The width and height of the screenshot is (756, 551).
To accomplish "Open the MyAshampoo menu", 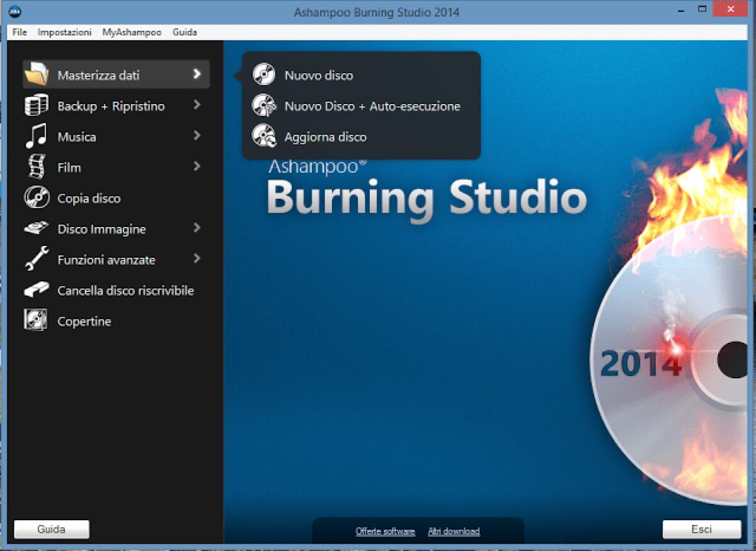I will click(131, 32).
